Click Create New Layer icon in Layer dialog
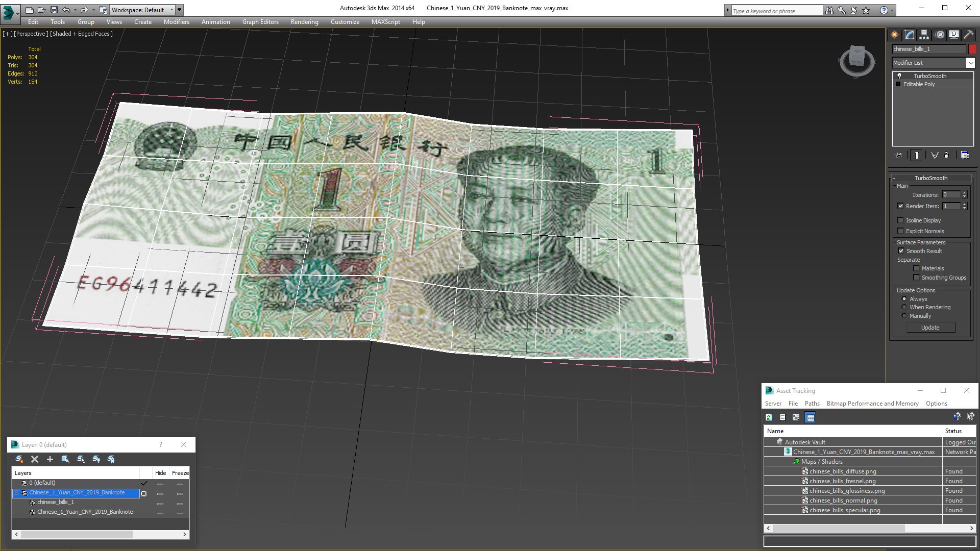The image size is (980, 551). tap(19, 459)
